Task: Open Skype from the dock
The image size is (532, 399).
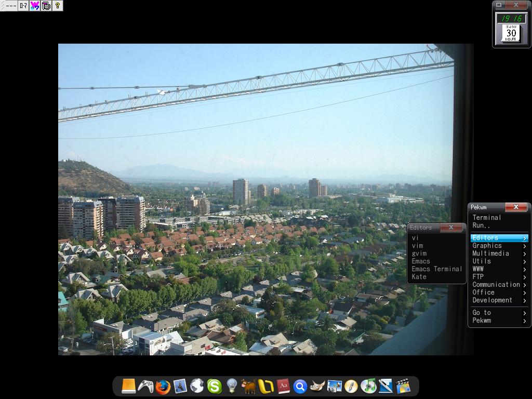Action: [x=214, y=387]
